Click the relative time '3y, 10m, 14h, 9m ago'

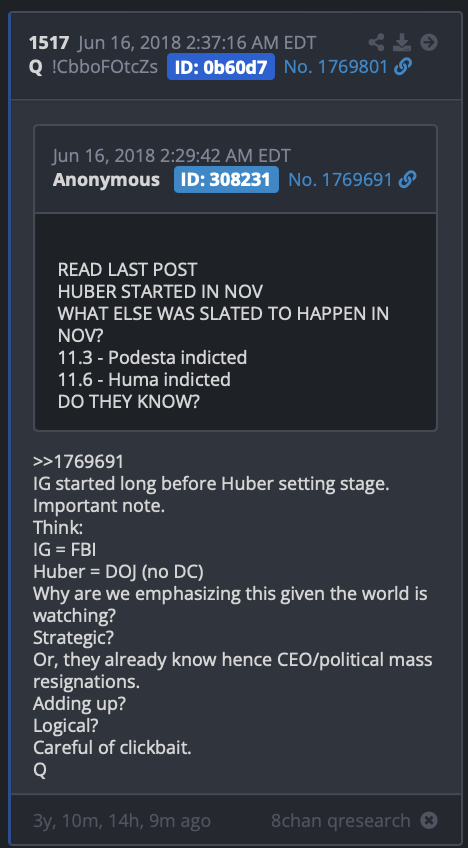tap(122, 820)
